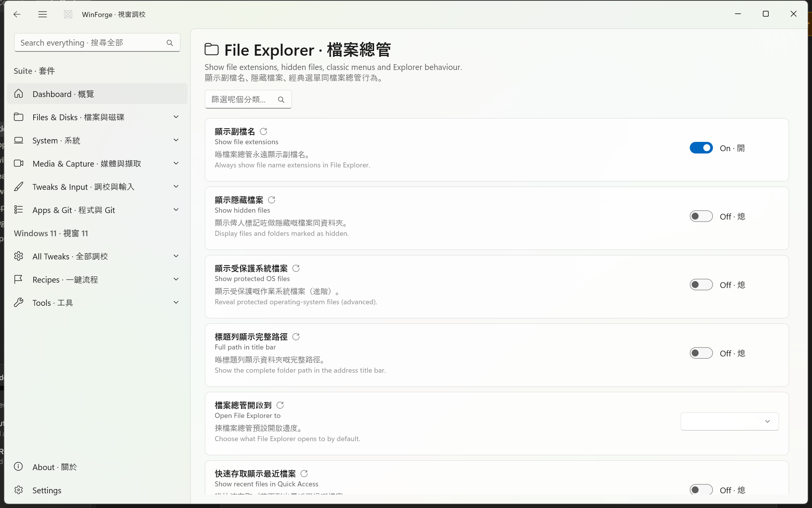Reset the 顯示副檔名 setting via refresh icon
The image size is (812, 508).
click(x=263, y=131)
